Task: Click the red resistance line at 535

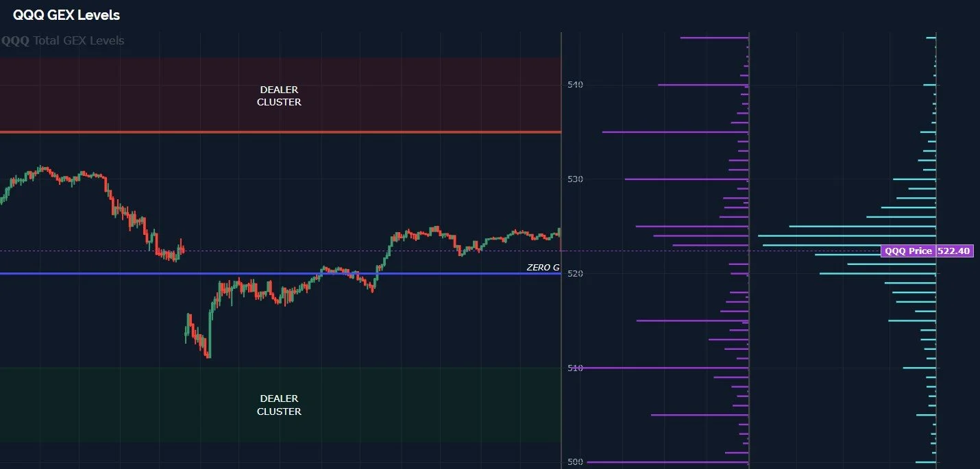Action: [280, 132]
